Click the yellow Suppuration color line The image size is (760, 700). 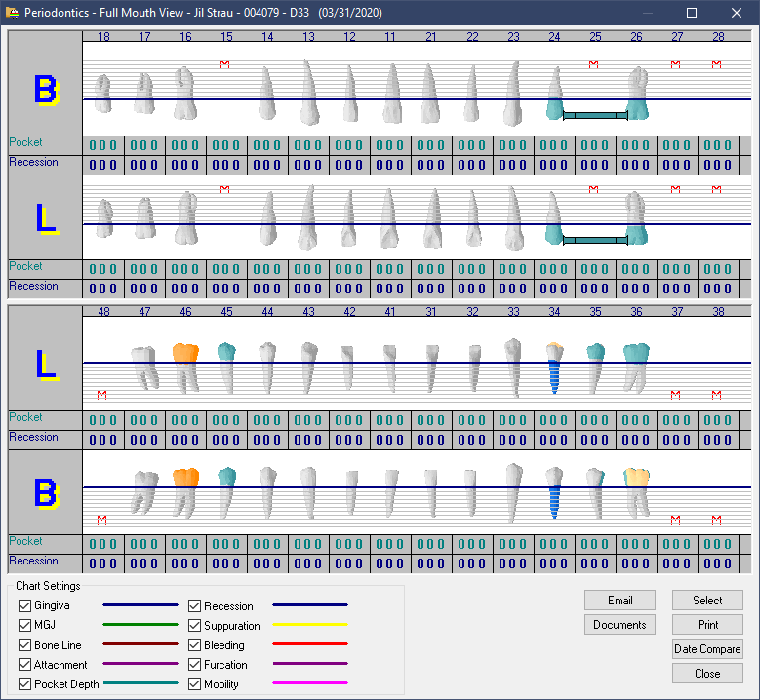(309, 625)
